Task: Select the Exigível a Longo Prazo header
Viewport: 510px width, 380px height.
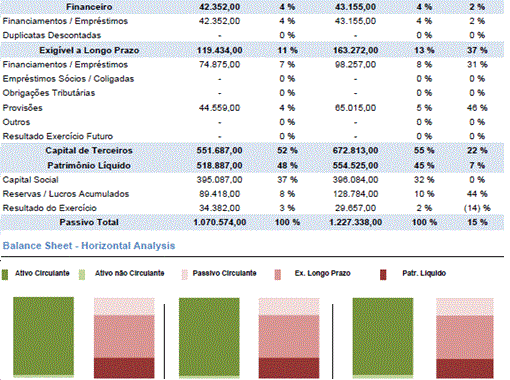Action: pyautogui.click(x=89, y=50)
